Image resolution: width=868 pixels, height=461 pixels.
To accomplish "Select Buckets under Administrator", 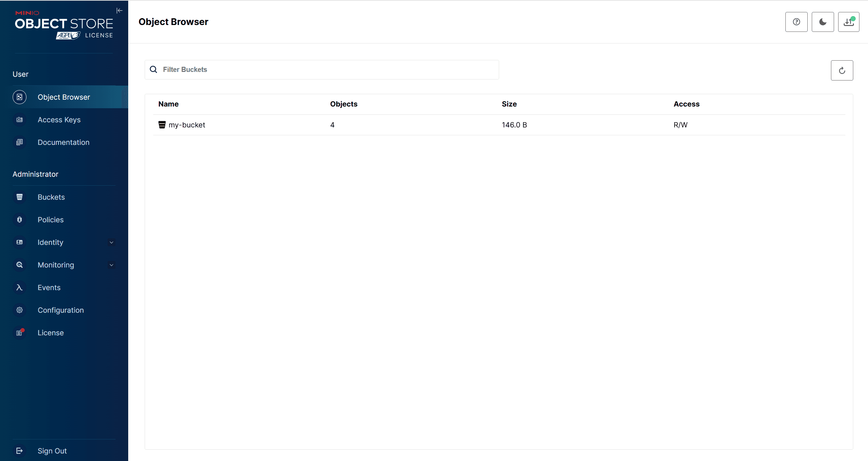I will (x=51, y=197).
